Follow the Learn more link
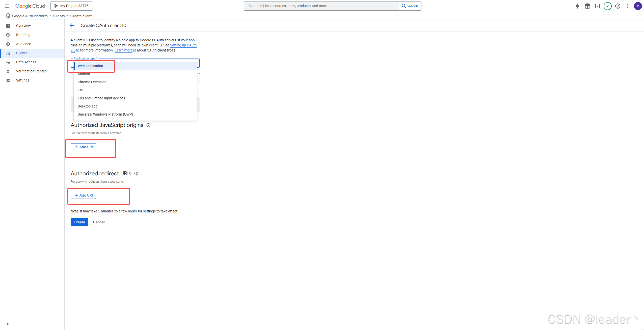Screen dimensions: 644x330 point(123,50)
